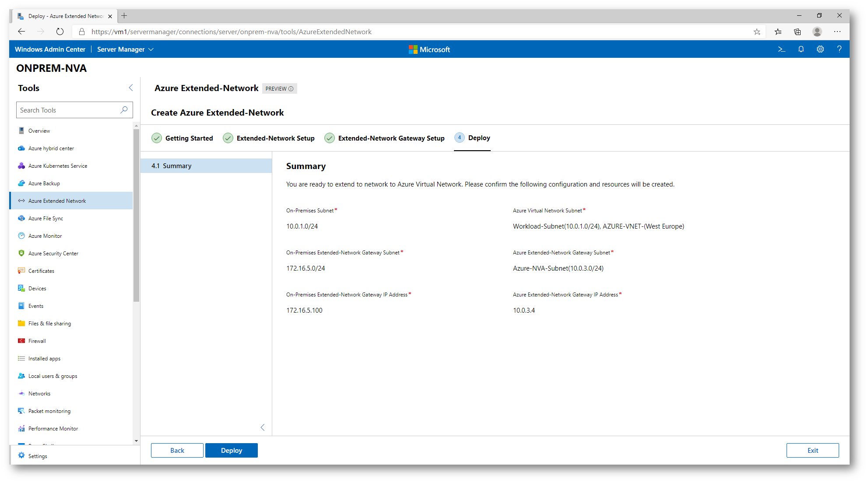Image resolution: width=868 pixels, height=483 pixels.
Task: Open Events tool icon
Action: 21,306
